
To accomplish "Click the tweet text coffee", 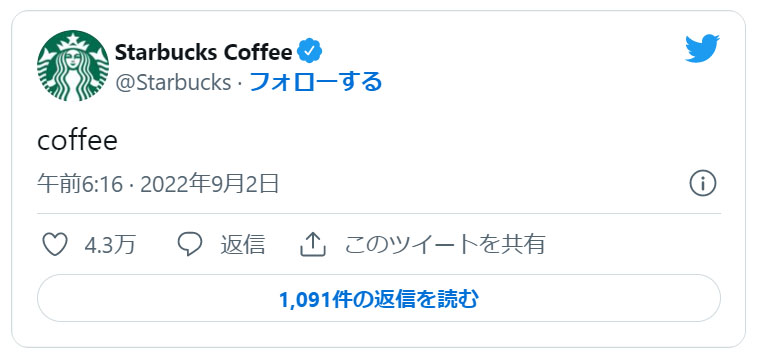I will tap(77, 141).
